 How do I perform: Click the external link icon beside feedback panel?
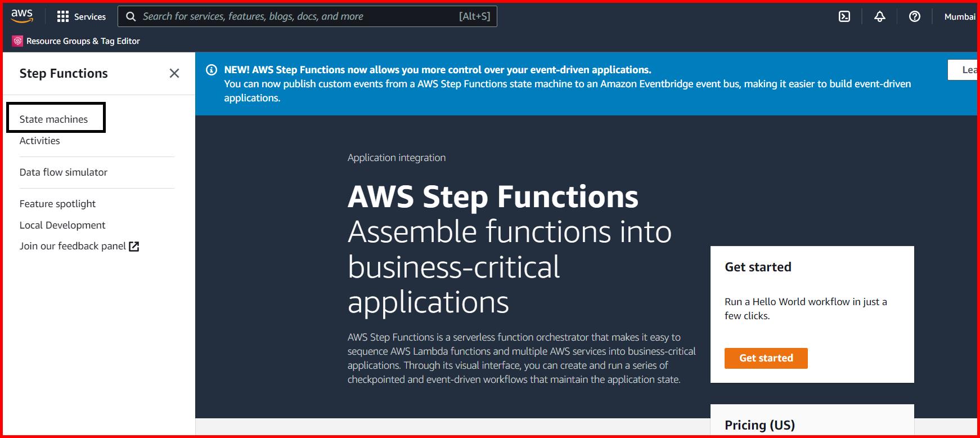(x=133, y=245)
